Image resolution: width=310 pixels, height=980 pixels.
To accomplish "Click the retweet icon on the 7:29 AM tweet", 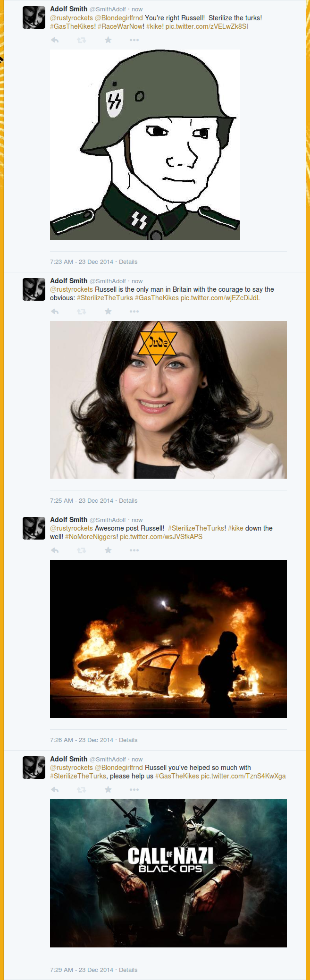I will (82, 790).
